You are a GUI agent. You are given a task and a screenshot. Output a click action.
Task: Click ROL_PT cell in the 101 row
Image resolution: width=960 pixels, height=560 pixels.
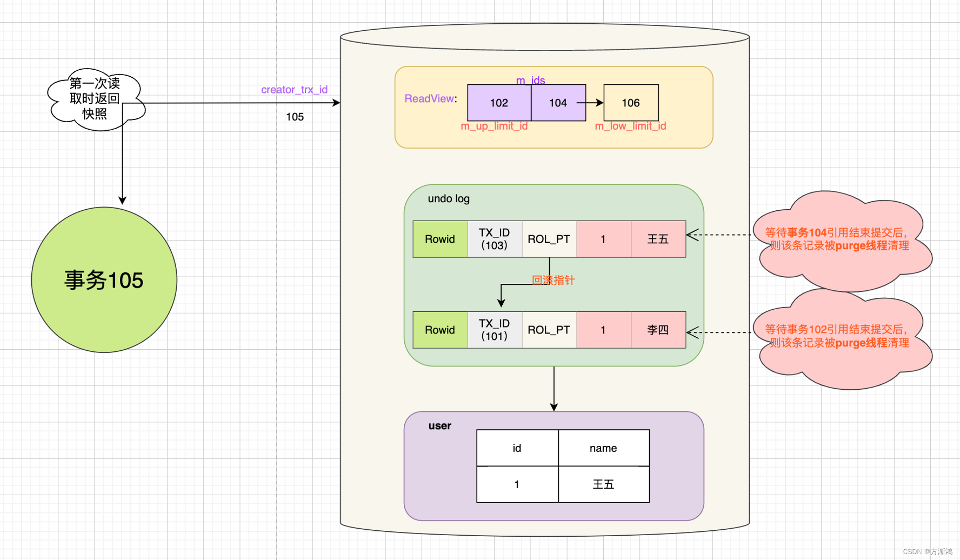549,330
